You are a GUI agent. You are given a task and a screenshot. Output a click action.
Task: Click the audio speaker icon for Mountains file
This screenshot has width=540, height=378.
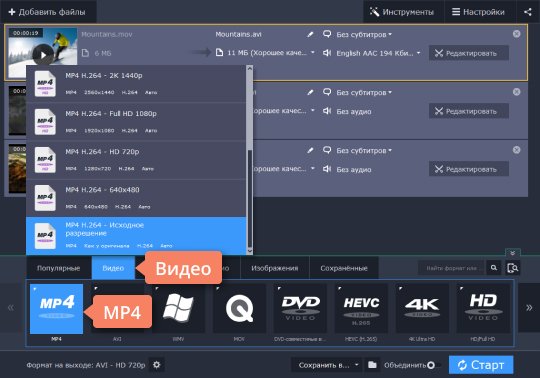[327, 53]
